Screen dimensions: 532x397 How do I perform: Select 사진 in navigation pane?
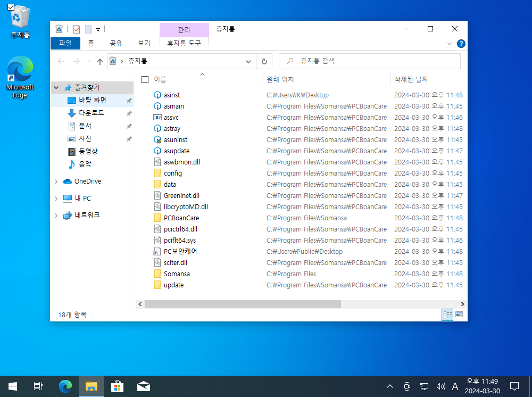pos(85,138)
